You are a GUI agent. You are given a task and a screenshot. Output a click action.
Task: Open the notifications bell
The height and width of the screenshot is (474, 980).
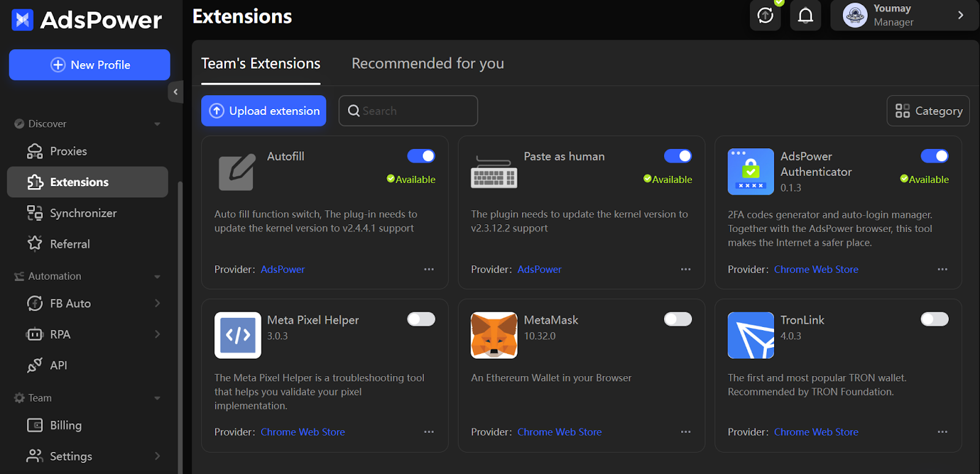click(805, 15)
